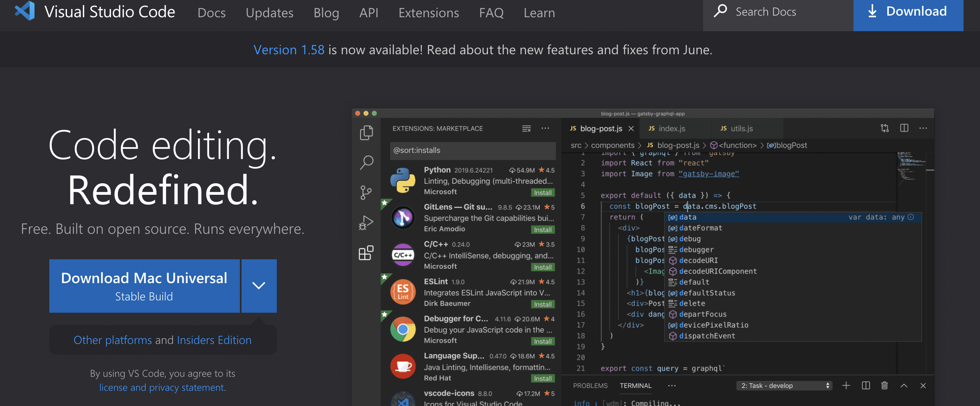Screen dimensions: 980x406
Task: Open the license and privacy statement link
Action: [162, 388]
